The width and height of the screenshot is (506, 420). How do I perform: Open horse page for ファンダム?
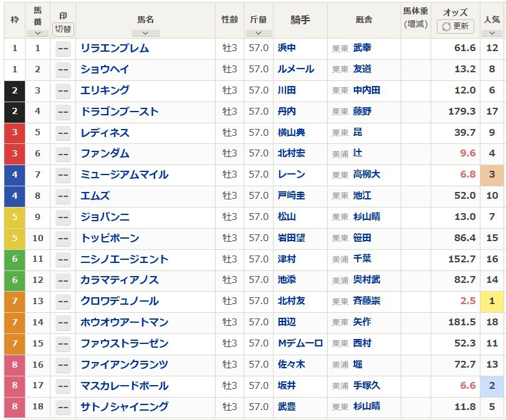(105, 154)
